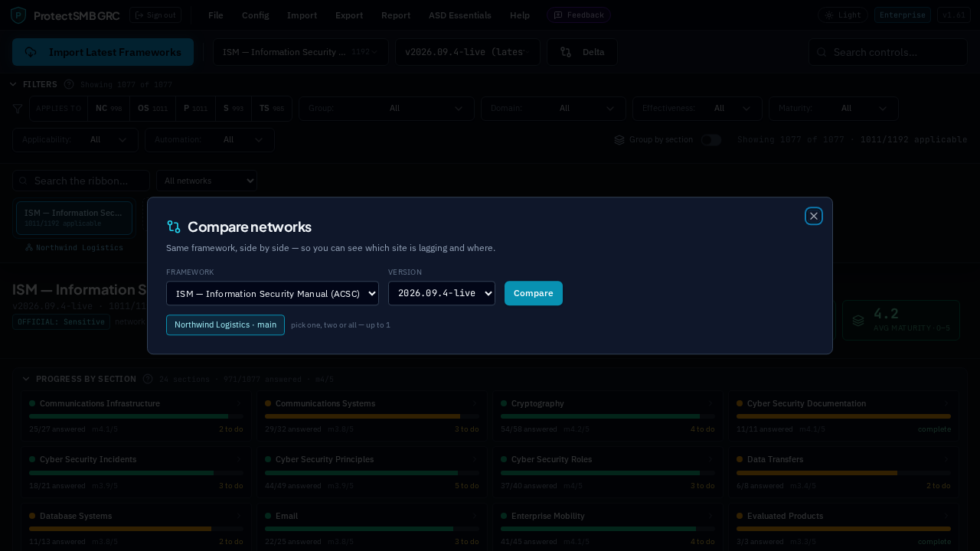The width and height of the screenshot is (980, 551).
Task: Click the funnel filter icon
Action: pos(18,109)
